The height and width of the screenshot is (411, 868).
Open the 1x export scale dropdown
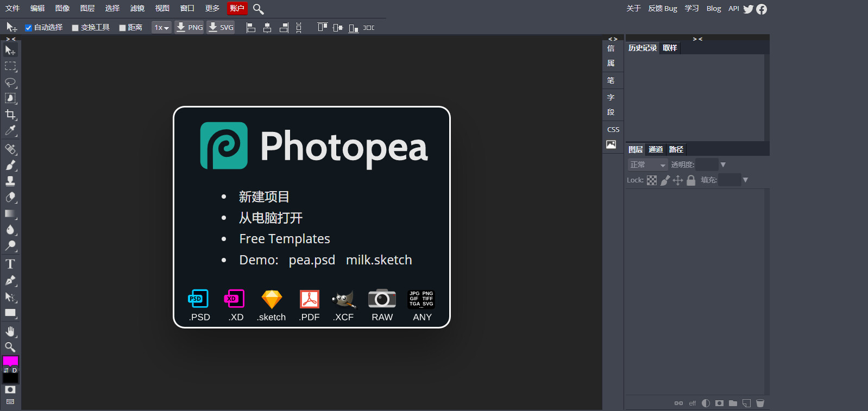point(161,28)
